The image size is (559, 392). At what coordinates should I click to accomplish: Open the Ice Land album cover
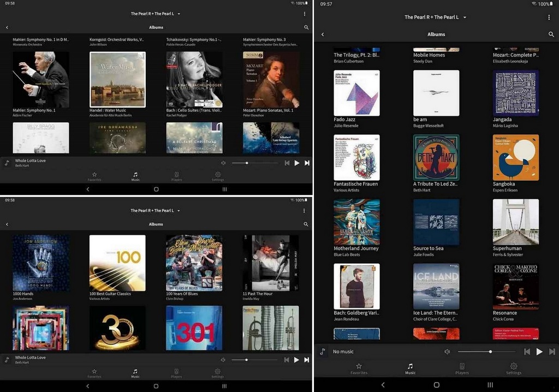[x=436, y=287]
